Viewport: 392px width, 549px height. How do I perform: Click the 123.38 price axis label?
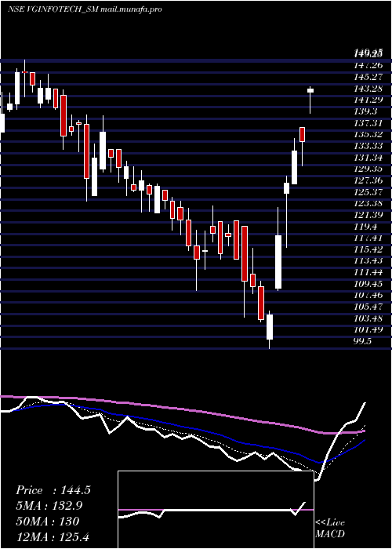coord(368,204)
